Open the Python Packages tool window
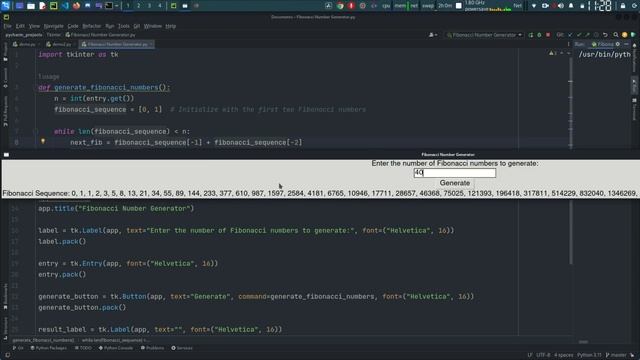 coord(49,348)
